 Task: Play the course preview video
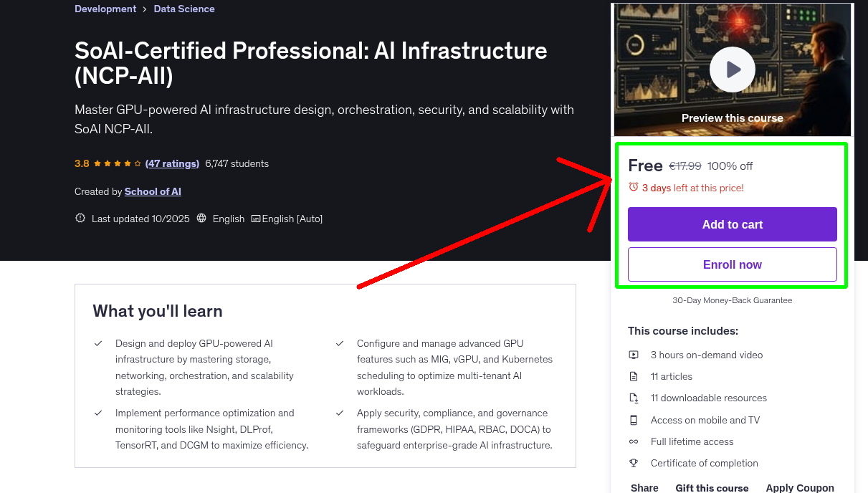(x=732, y=69)
